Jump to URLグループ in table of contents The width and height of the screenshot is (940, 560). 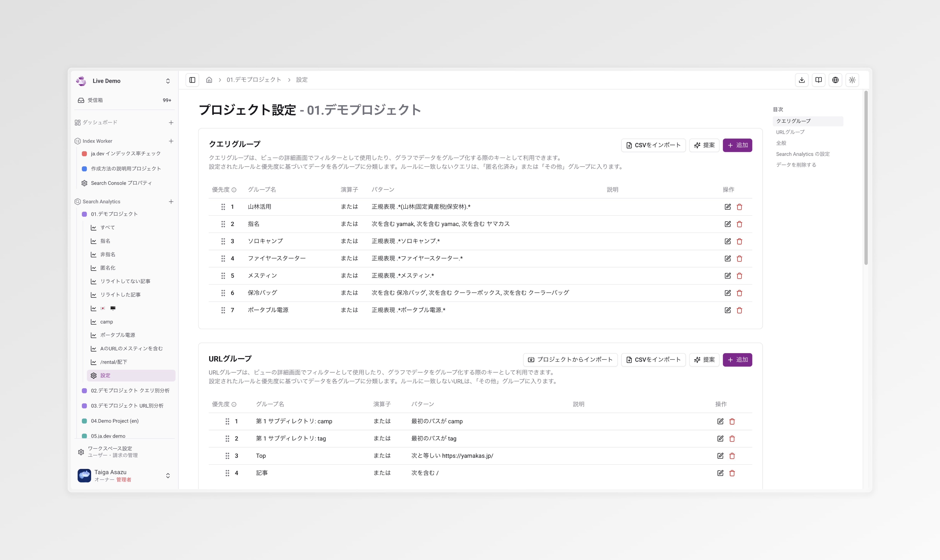coord(790,132)
